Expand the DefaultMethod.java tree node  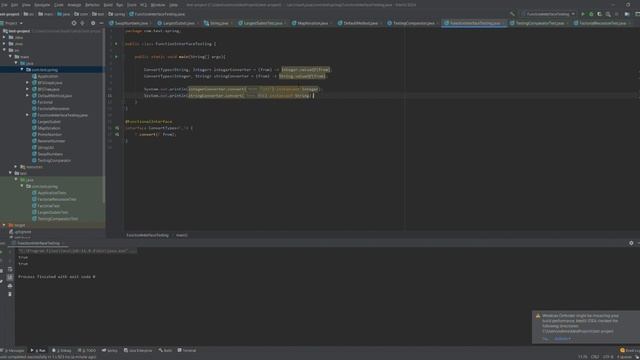tap(27, 96)
